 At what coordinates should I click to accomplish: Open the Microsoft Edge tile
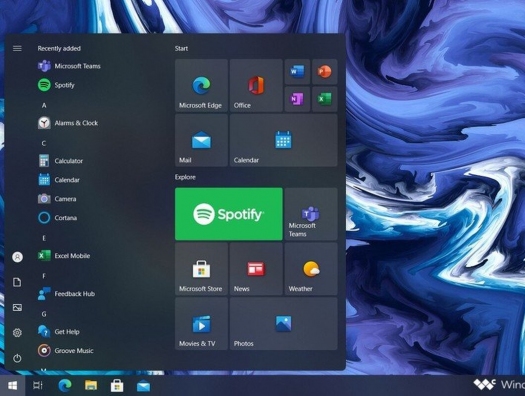[x=201, y=85]
